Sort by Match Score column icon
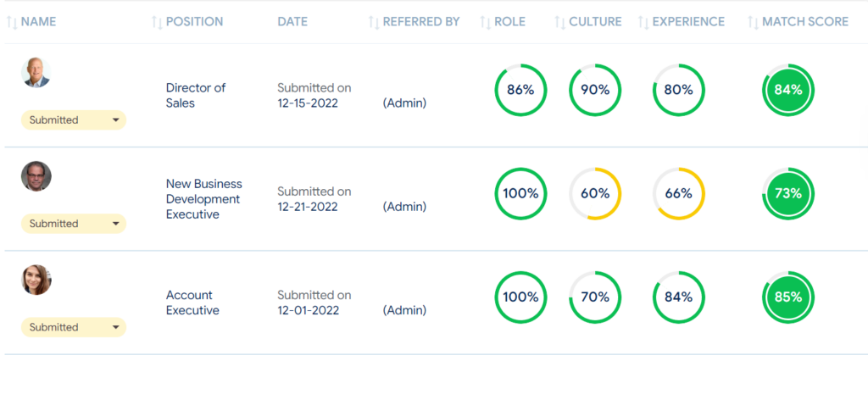Image resolution: width=868 pixels, height=411 pixels. click(x=754, y=23)
